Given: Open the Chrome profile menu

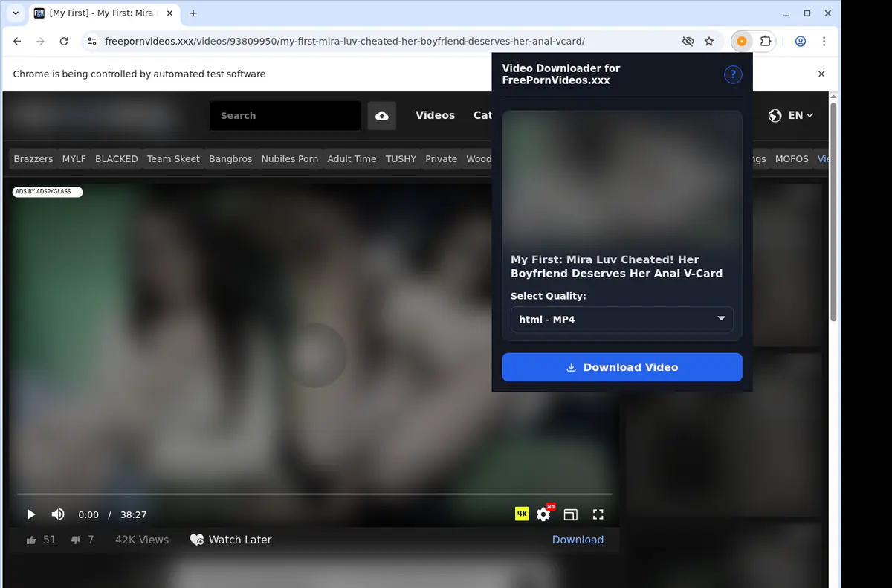Looking at the screenshot, I should click(801, 42).
